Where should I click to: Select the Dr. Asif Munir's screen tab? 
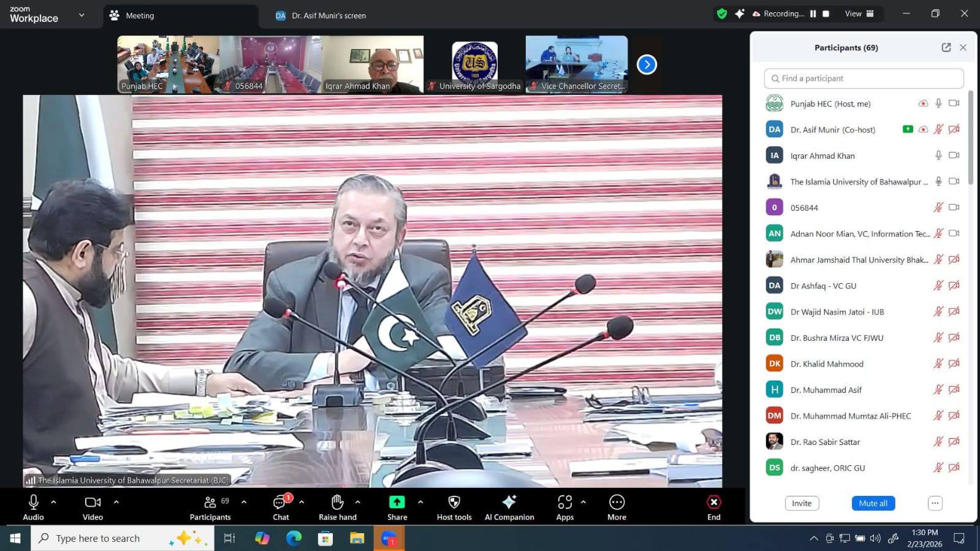pos(328,16)
